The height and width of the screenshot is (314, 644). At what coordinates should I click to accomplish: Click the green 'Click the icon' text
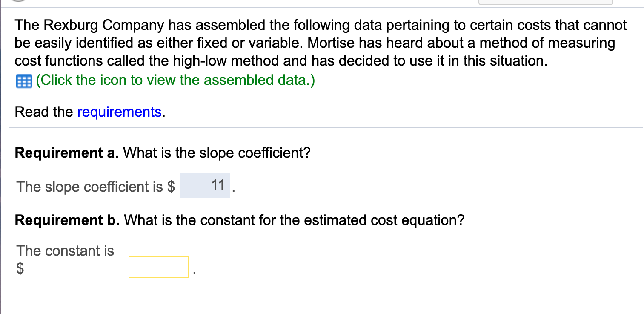tap(175, 80)
